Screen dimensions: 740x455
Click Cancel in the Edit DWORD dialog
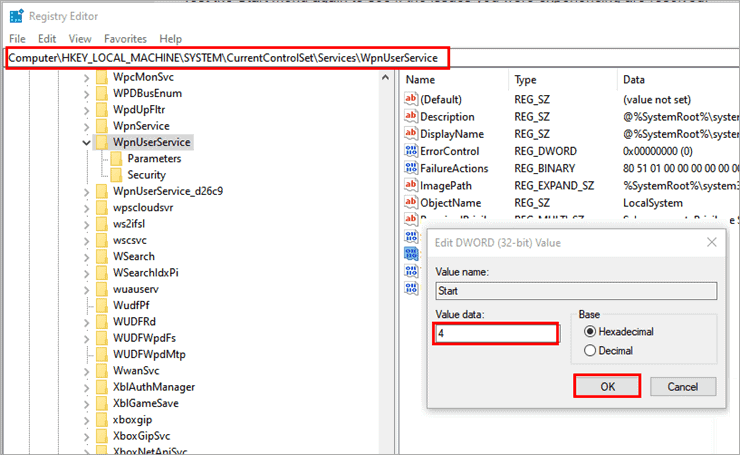682,386
